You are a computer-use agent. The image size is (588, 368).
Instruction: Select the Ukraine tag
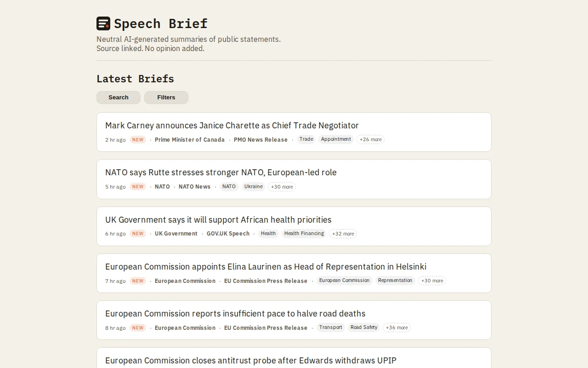(254, 186)
